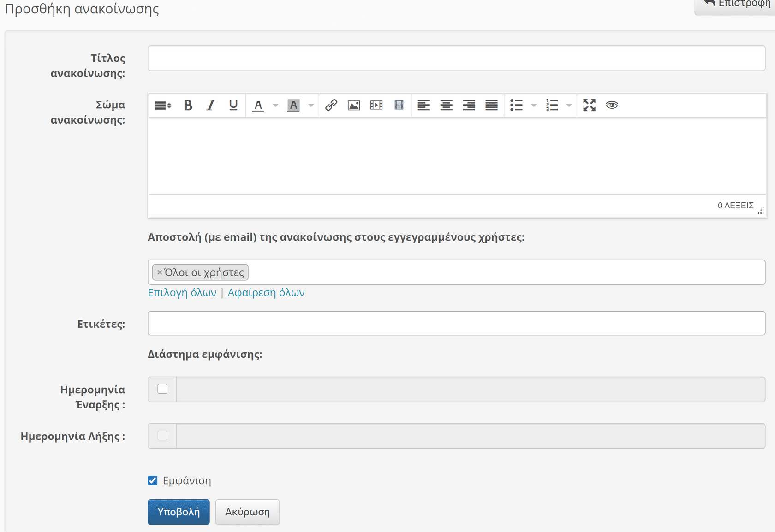Remove the Όλοι οι χρήστες recipient tag
The height and width of the screenshot is (532, 775).
click(160, 272)
